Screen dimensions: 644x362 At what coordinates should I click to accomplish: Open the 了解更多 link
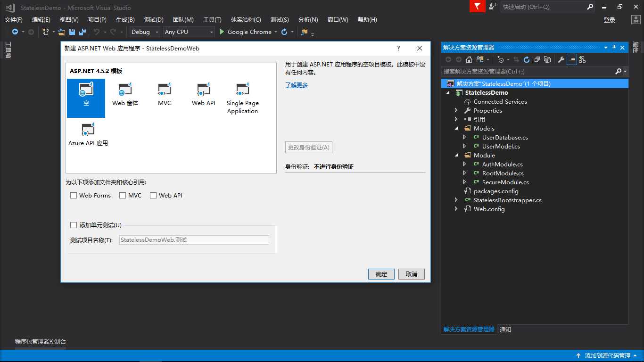[297, 85]
